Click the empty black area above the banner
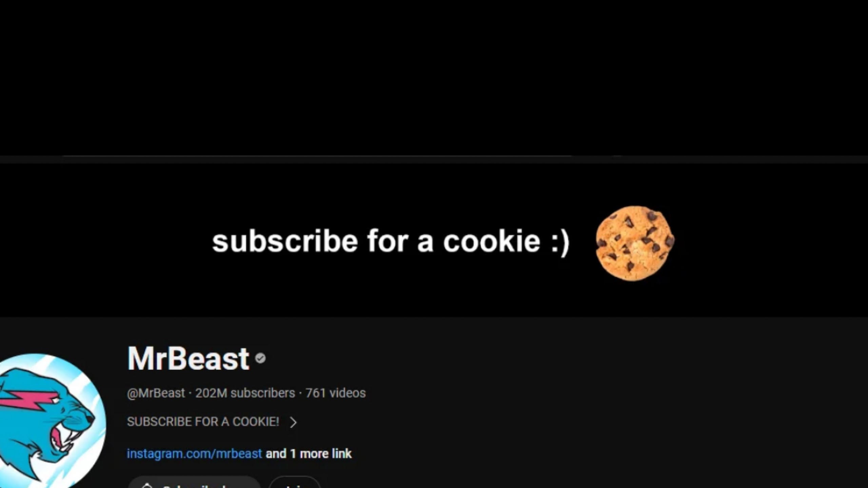This screenshot has height=488, width=868. point(434,77)
